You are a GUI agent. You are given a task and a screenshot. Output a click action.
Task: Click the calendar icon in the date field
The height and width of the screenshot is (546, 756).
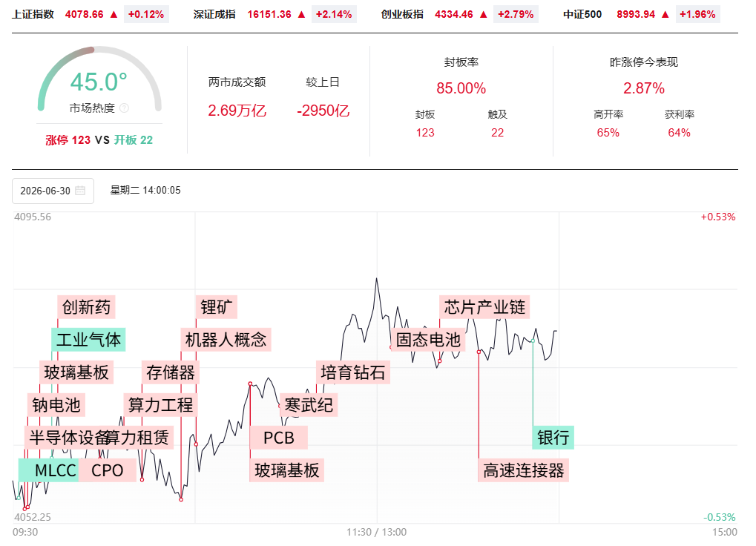tap(81, 191)
